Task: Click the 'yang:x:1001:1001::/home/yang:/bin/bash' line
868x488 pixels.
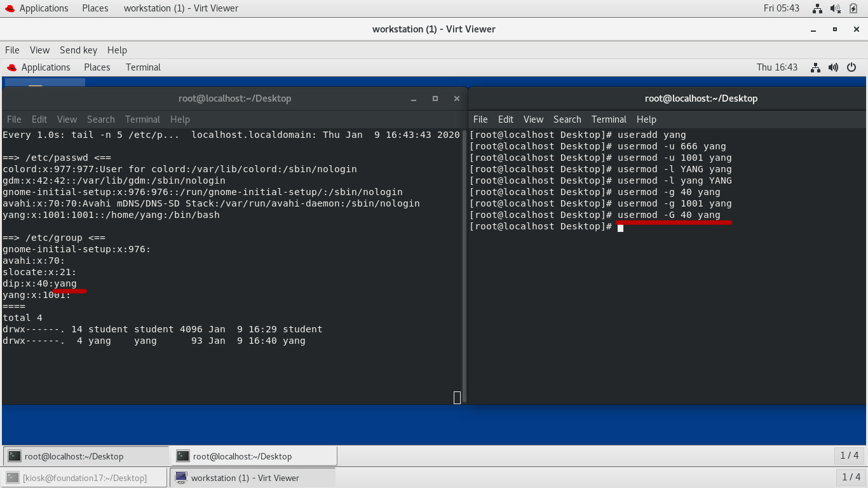Action: (x=111, y=215)
